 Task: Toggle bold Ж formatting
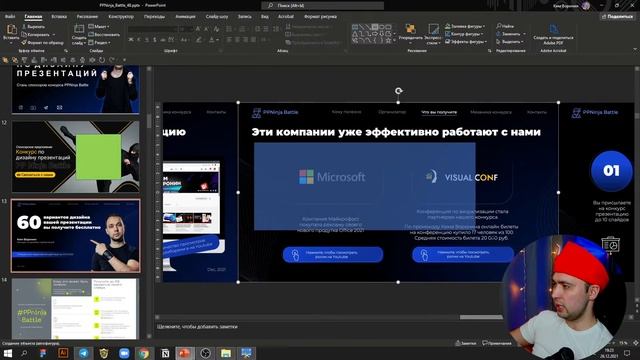pos(131,40)
